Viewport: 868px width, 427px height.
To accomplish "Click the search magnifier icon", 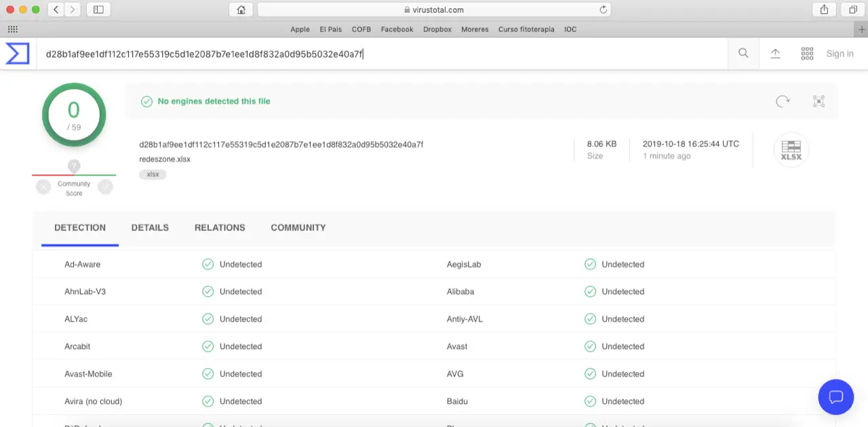I will click(x=743, y=54).
